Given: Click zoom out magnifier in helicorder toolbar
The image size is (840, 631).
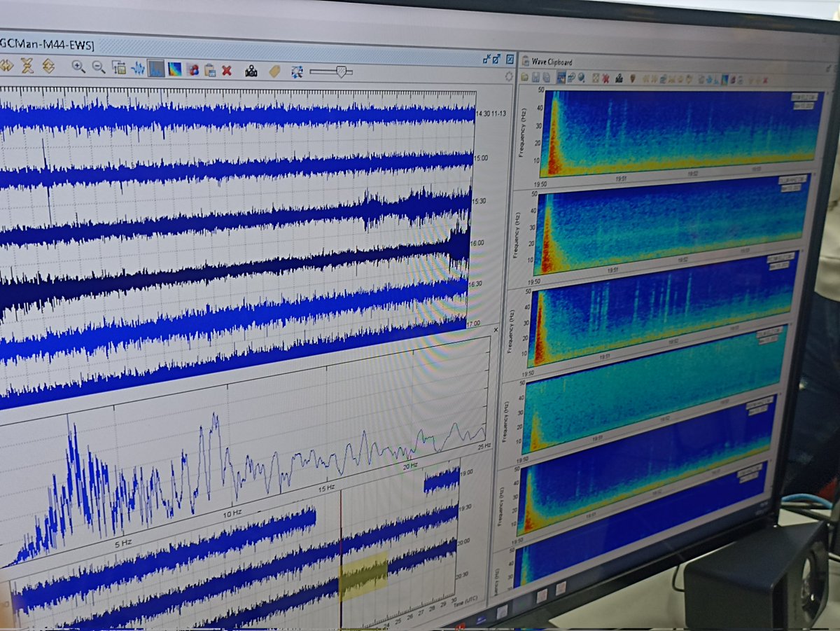Looking at the screenshot, I should point(99,67).
